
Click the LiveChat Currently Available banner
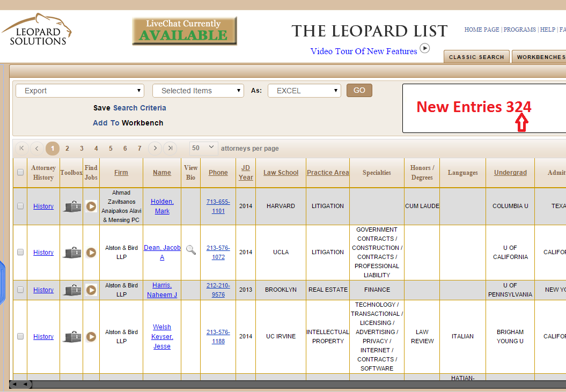point(184,31)
